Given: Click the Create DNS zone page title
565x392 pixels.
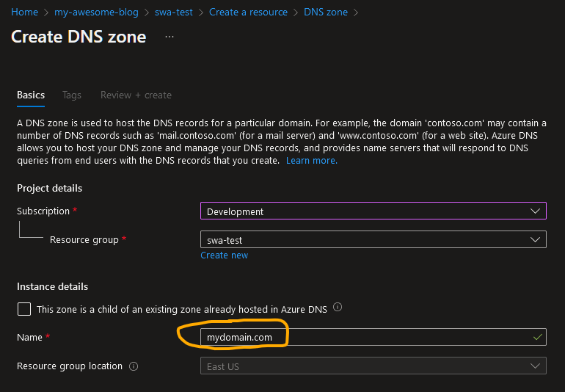Looking at the screenshot, I should 79,37.
